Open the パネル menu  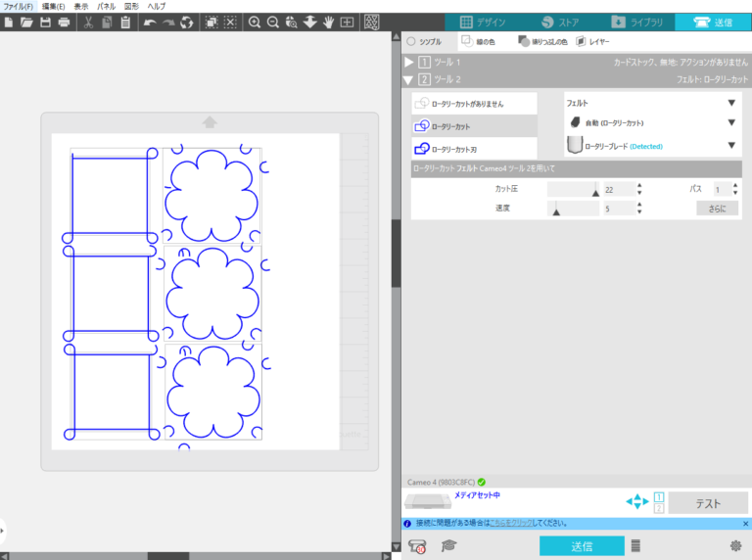click(106, 6)
